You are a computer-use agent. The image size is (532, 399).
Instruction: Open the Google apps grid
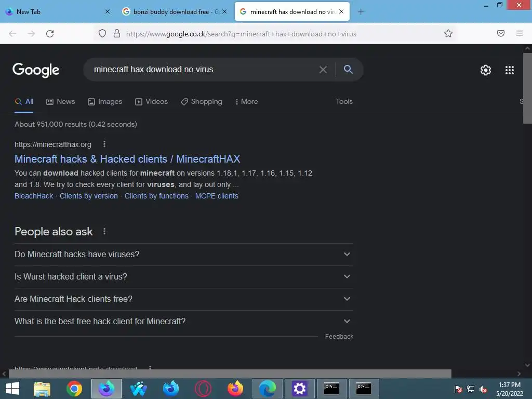click(x=509, y=70)
